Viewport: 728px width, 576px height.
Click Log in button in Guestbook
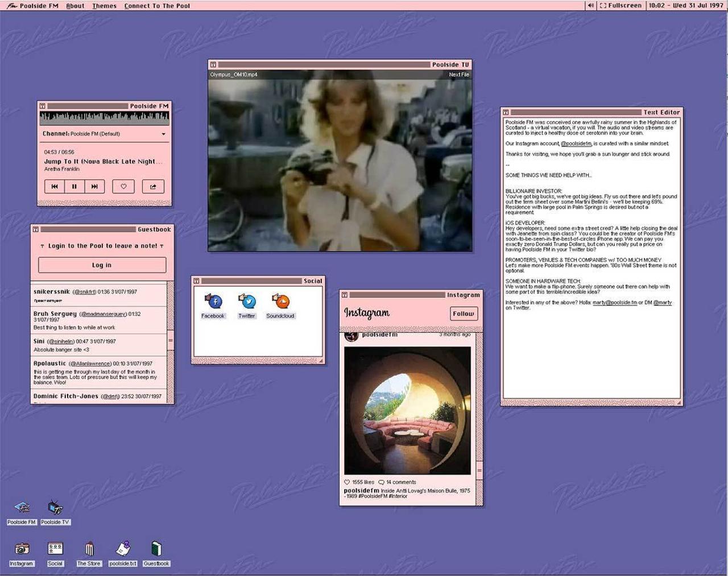click(102, 265)
